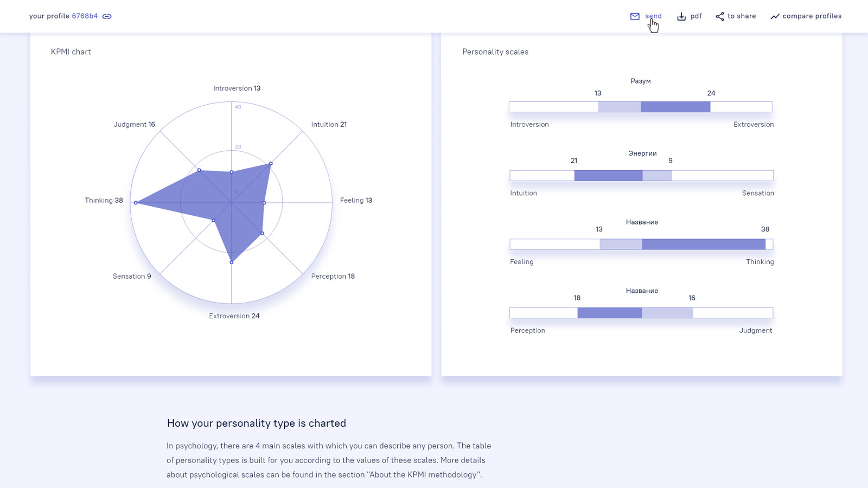Image resolution: width=868 pixels, height=488 pixels.
Task: Select the Extroversion 24 radar data point
Action: [232, 262]
